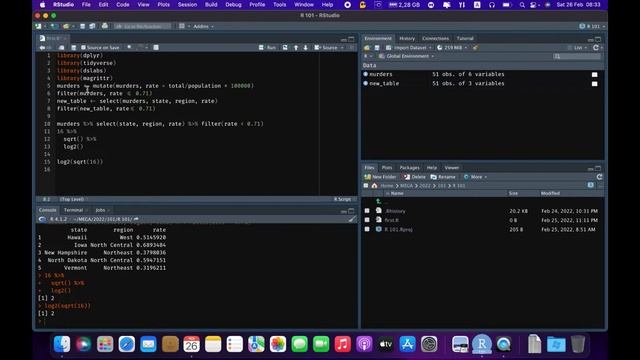
Task: Switch to the Files tab
Action: point(369,168)
